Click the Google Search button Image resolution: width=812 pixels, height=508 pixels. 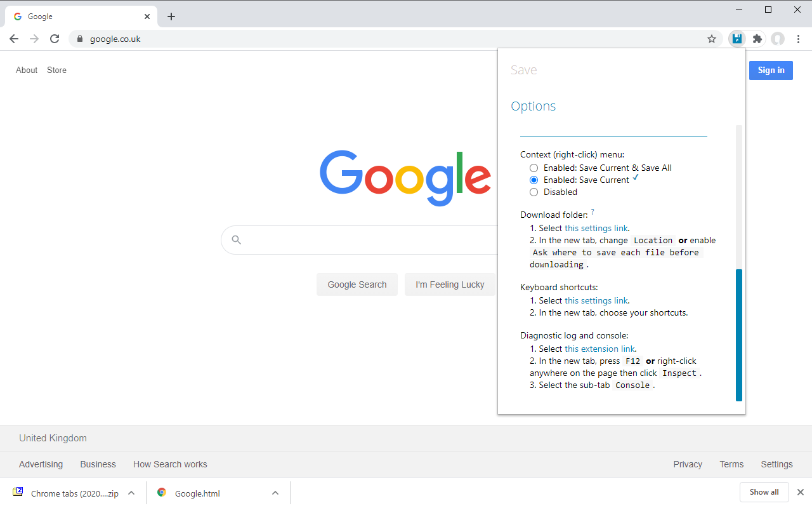pos(357,284)
